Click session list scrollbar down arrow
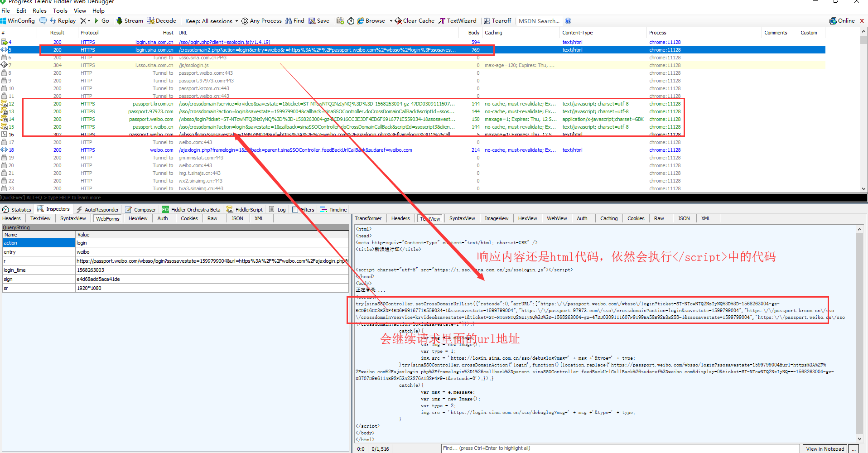The height and width of the screenshot is (453, 868). pyautogui.click(x=863, y=189)
